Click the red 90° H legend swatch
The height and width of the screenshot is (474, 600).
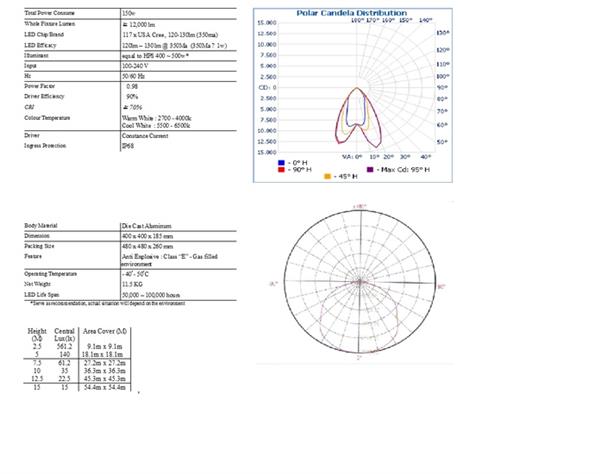coord(282,169)
